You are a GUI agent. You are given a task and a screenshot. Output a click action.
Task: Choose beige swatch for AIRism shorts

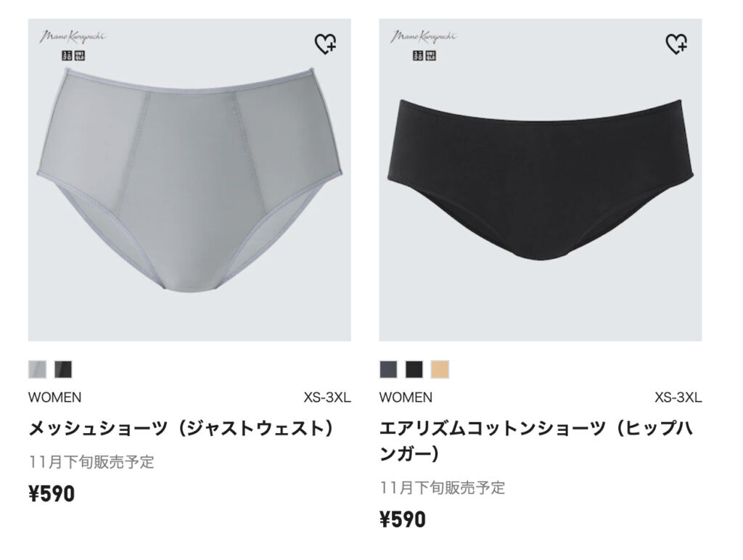440,369
